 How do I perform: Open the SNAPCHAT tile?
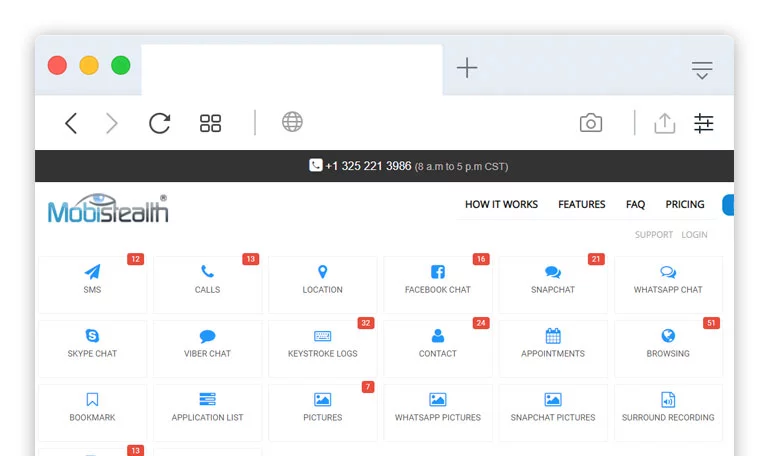(552, 284)
